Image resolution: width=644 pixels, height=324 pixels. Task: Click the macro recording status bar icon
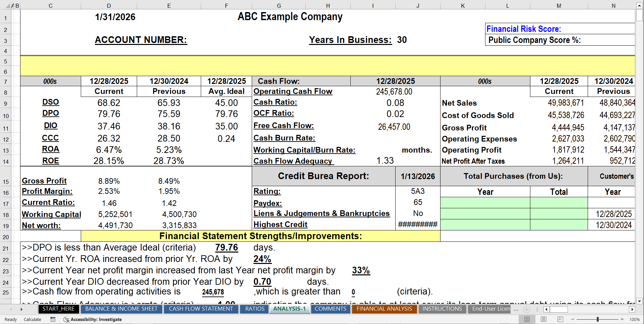click(53, 319)
